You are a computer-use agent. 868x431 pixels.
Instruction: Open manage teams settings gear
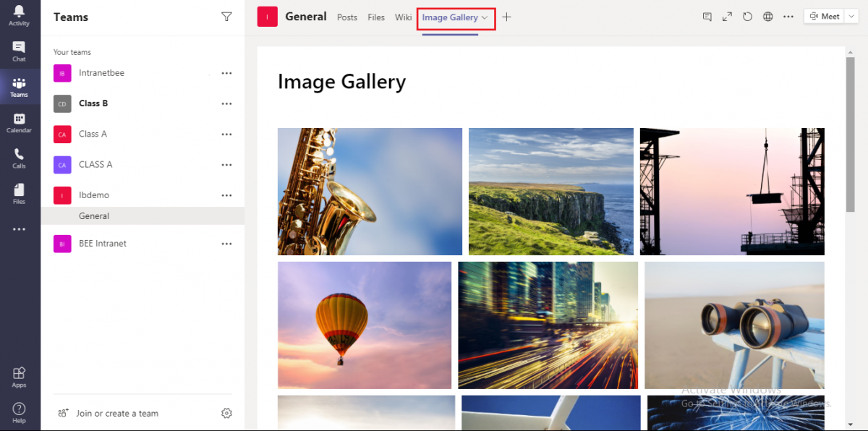tap(226, 413)
